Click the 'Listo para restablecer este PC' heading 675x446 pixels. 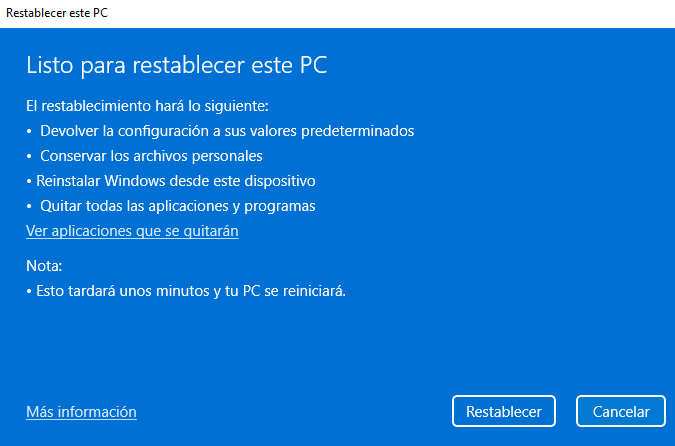176,66
